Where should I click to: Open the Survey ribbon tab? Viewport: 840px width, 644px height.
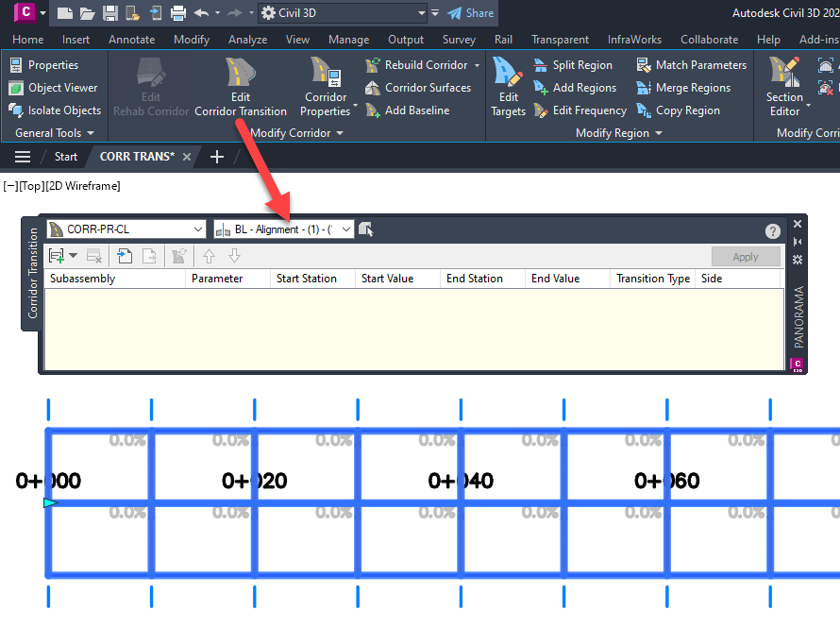459,40
